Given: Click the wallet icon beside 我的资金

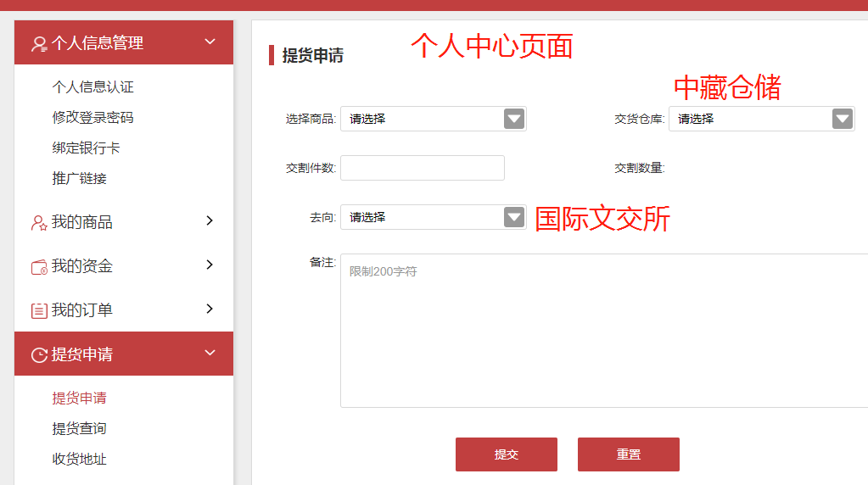Looking at the screenshot, I should pyautogui.click(x=39, y=267).
